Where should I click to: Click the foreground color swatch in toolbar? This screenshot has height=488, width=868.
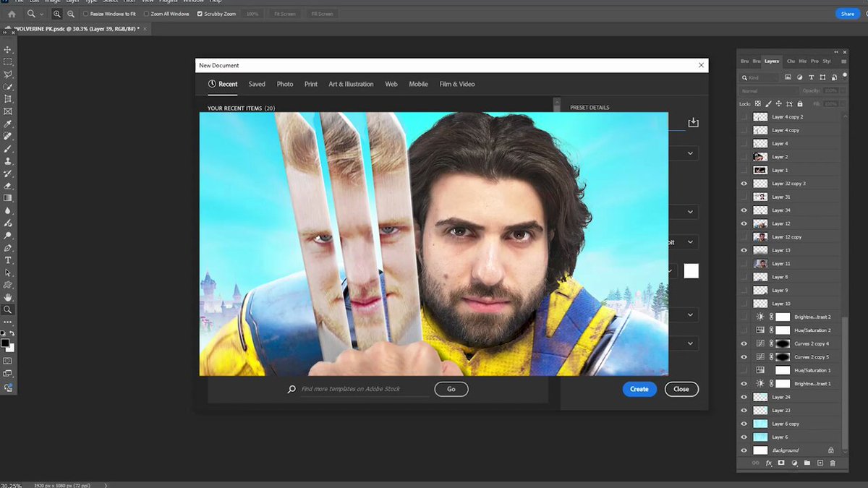coord(5,343)
